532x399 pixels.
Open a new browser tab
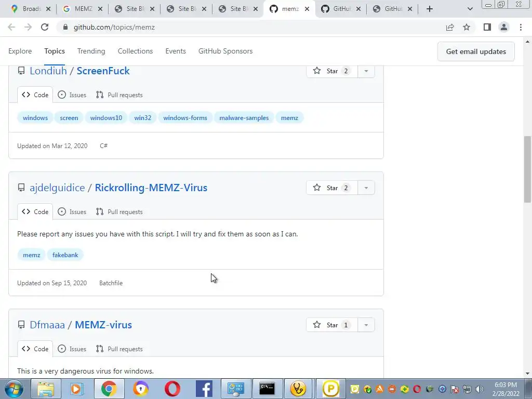click(430, 9)
